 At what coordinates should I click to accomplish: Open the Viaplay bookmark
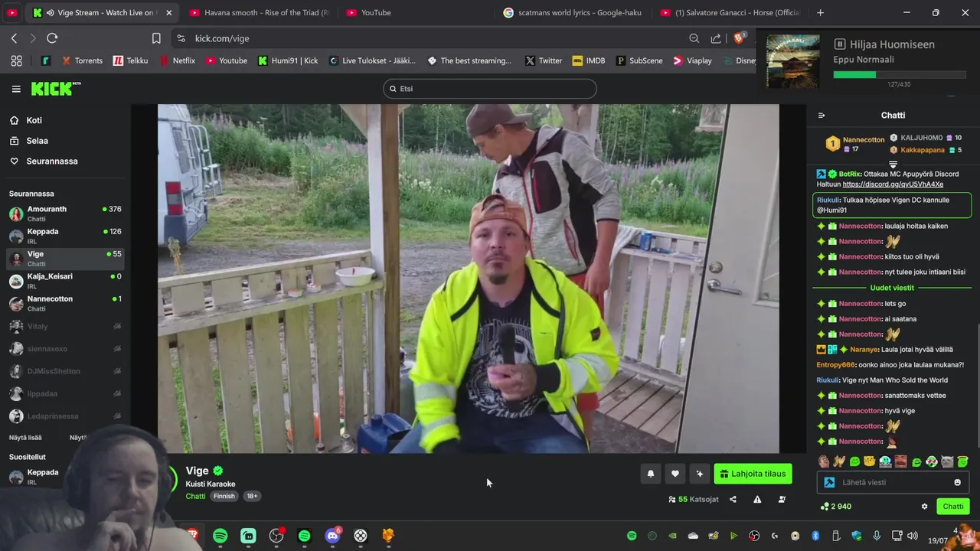click(692, 60)
